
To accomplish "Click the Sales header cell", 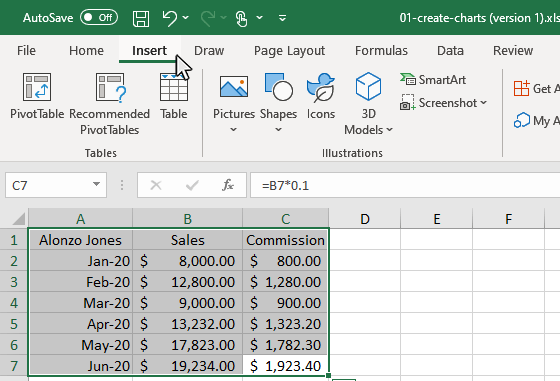I will pyautogui.click(x=188, y=240).
